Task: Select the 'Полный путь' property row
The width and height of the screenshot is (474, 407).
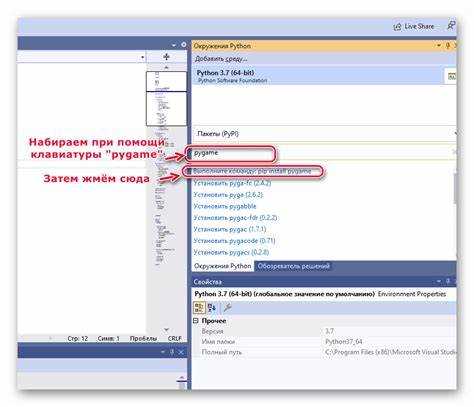Action: [324, 352]
